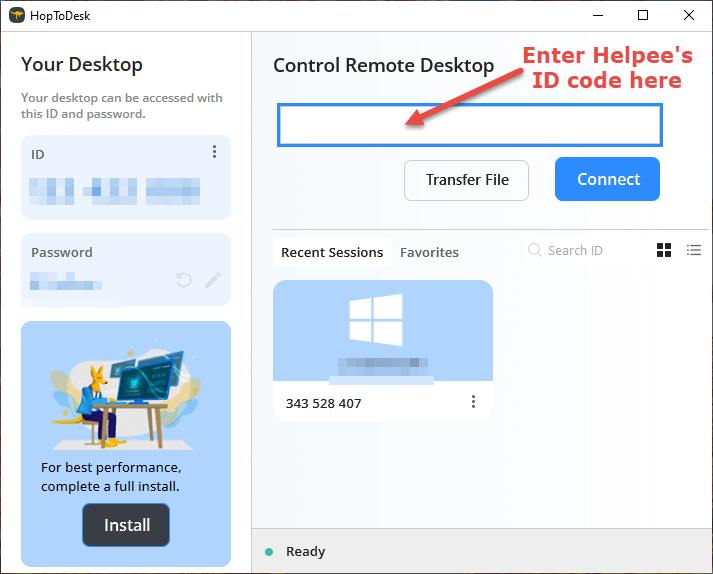
Task: Open the Windows session thumbnail
Action: pos(383,331)
